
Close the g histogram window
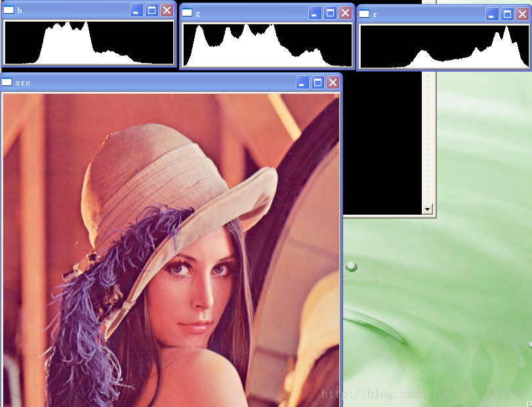346,13
